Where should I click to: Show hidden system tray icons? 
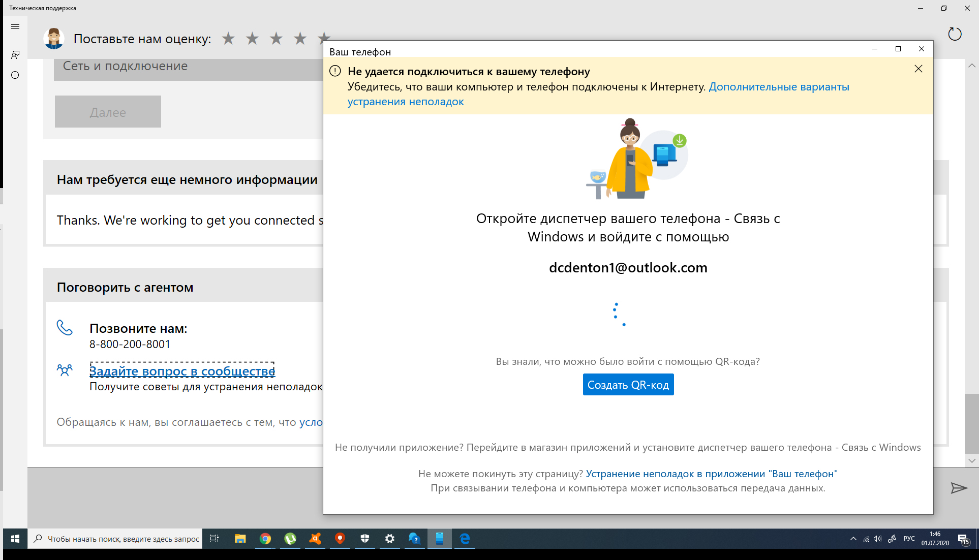[853, 539]
